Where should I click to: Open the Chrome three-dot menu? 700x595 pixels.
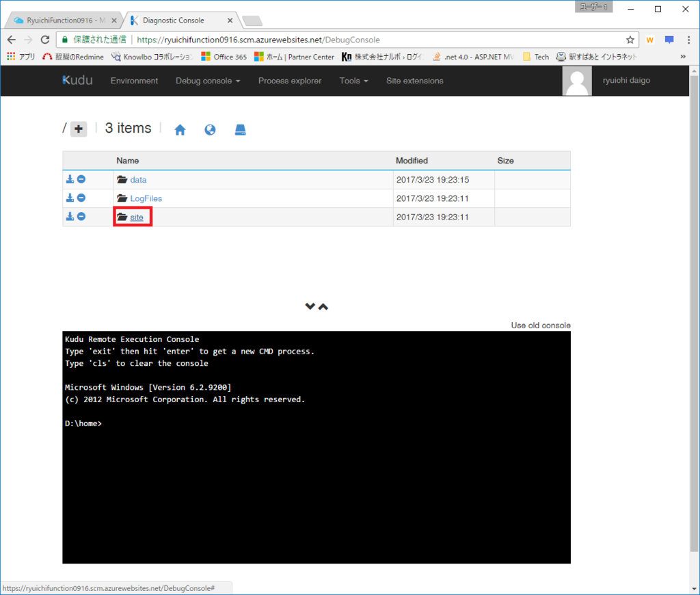pyautogui.click(x=689, y=40)
